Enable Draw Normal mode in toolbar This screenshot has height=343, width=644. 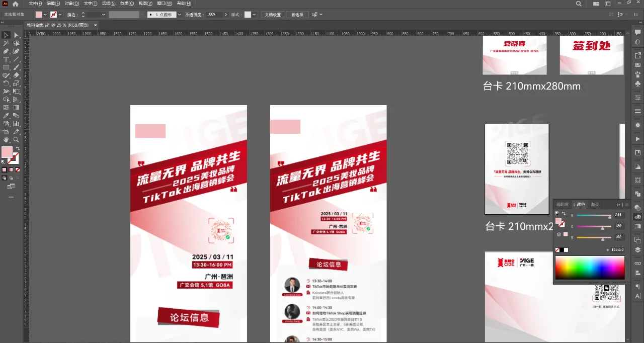[5, 178]
